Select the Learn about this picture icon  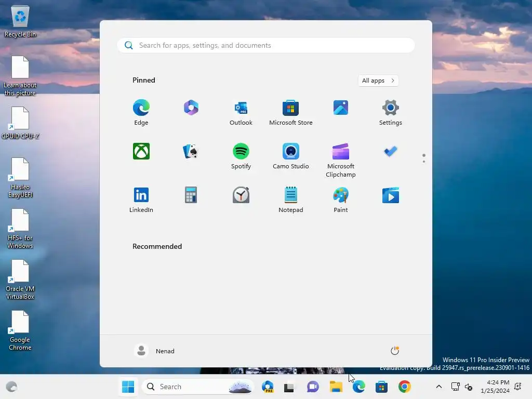coord(20,76)
